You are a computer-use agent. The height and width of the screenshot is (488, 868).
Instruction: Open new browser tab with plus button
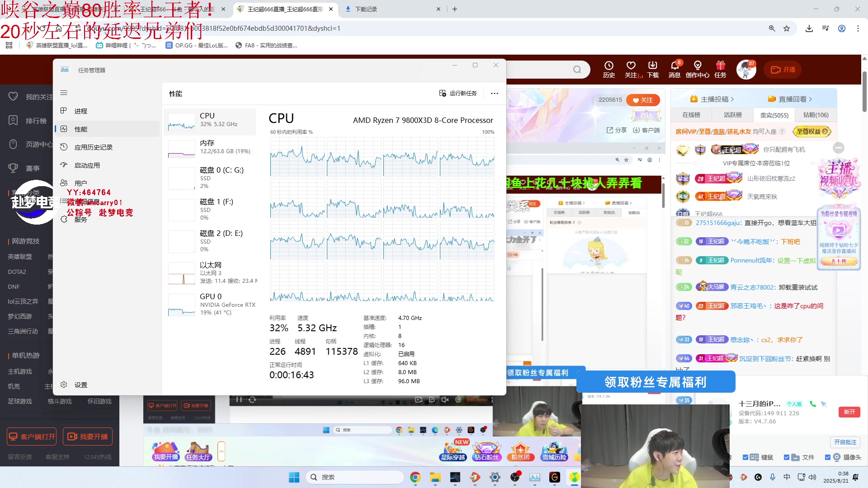[x=455, y=9]
